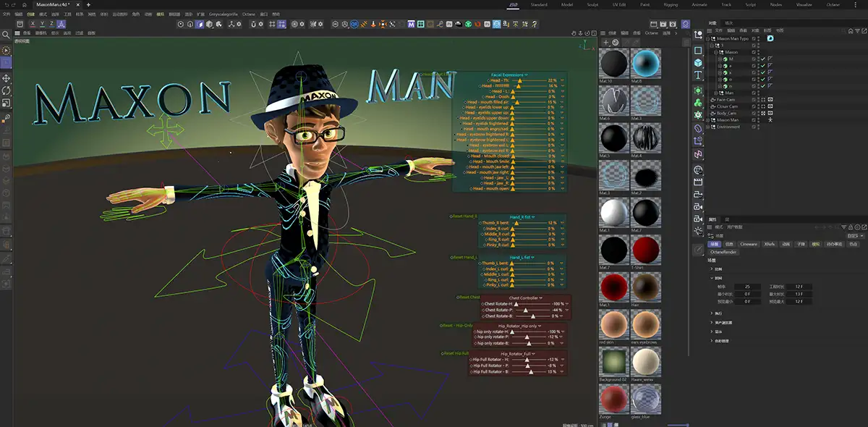
Task: Open the Octane menu in menu bar
Action: click(248, 14)
